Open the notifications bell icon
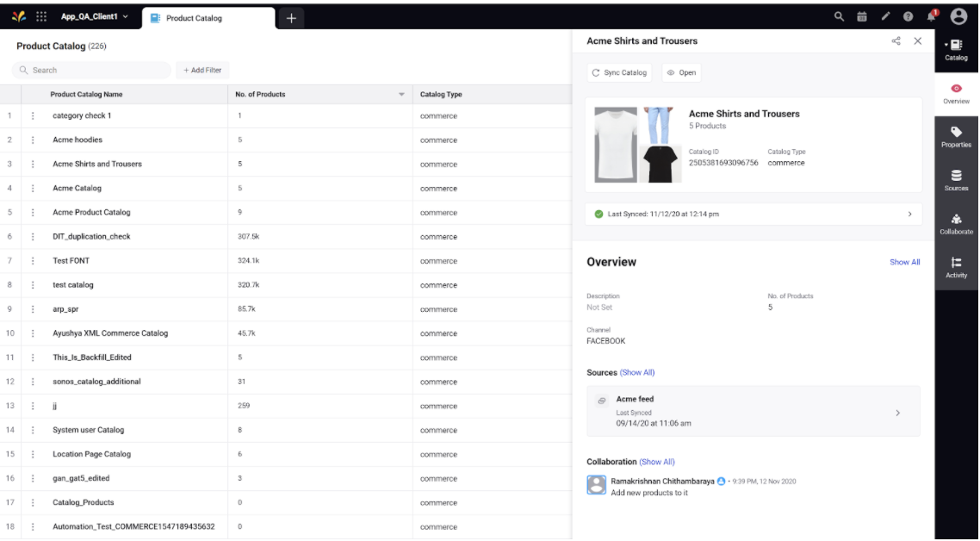980x541 pixels. (932, 16)
